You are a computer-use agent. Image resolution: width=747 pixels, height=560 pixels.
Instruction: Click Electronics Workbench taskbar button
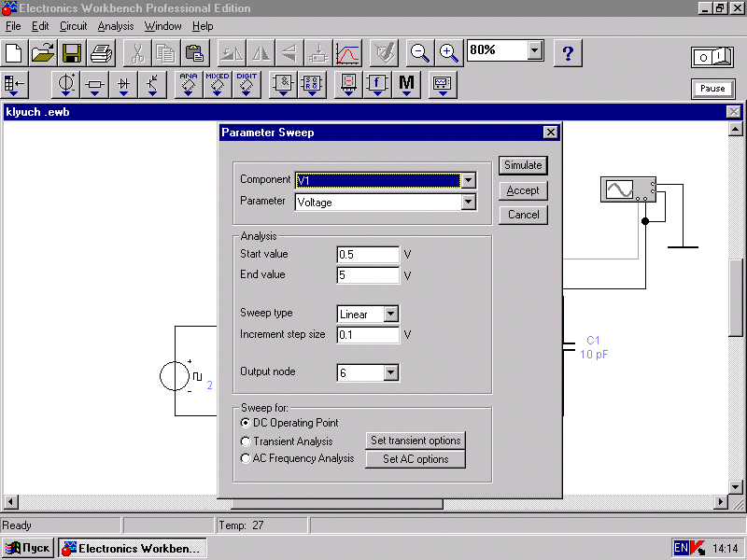133,548
